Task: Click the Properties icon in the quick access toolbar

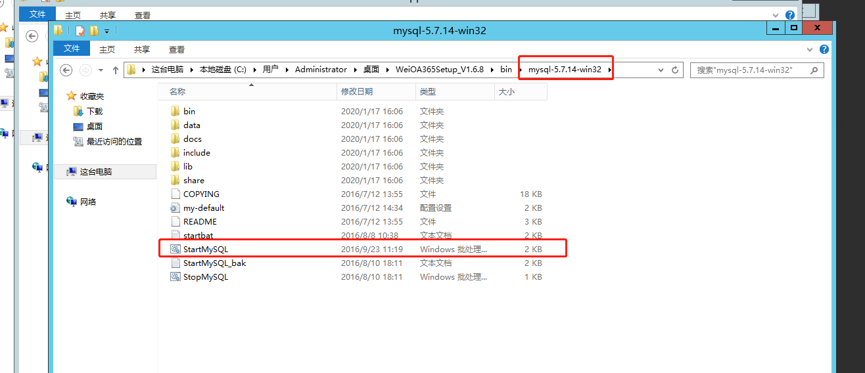Action: click(x=81, y=31)
